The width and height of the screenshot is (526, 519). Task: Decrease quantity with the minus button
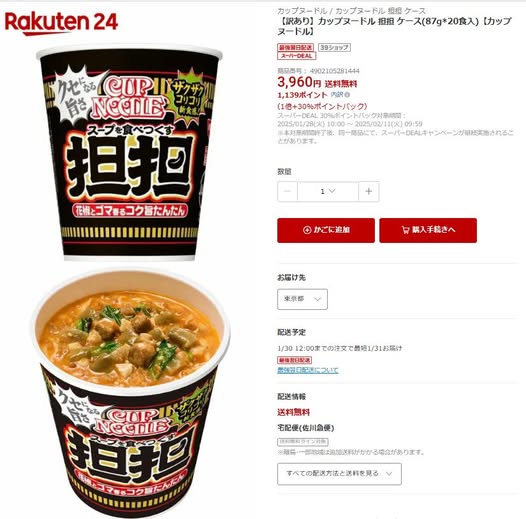[287, 191]
